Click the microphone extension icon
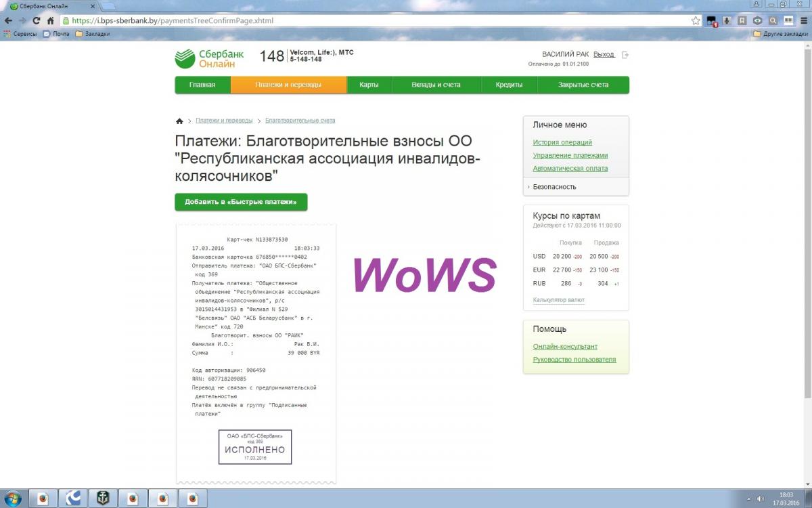This screenshot has width=812, height=508. 727,20
